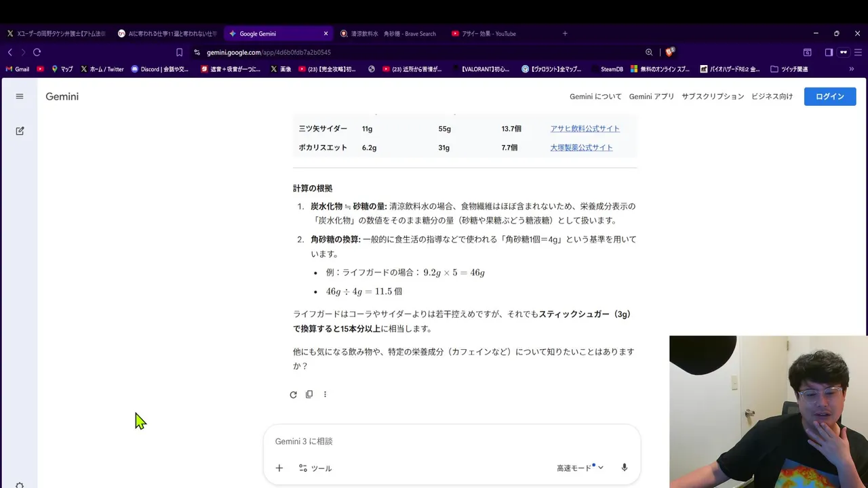The height and width of the screenshot is (488, 868).
Task: Open the 無料のオンライン スプ bookmark
Action: [660, 69]
